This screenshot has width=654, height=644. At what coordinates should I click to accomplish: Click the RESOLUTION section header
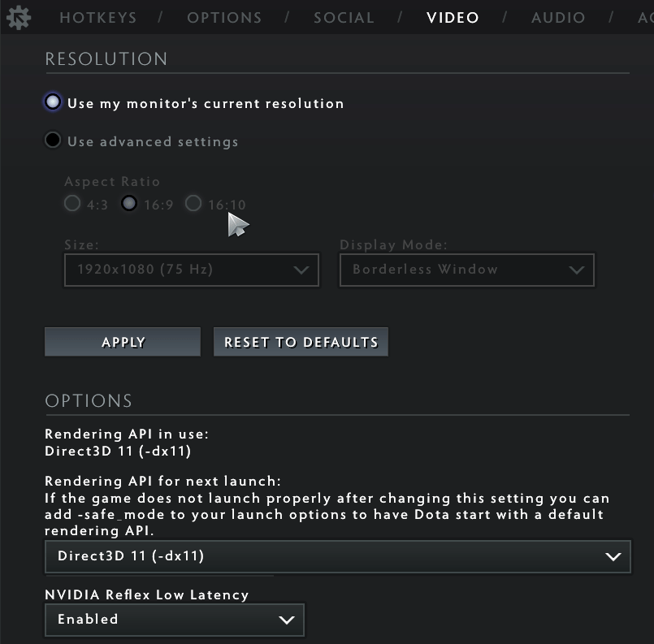106,58
